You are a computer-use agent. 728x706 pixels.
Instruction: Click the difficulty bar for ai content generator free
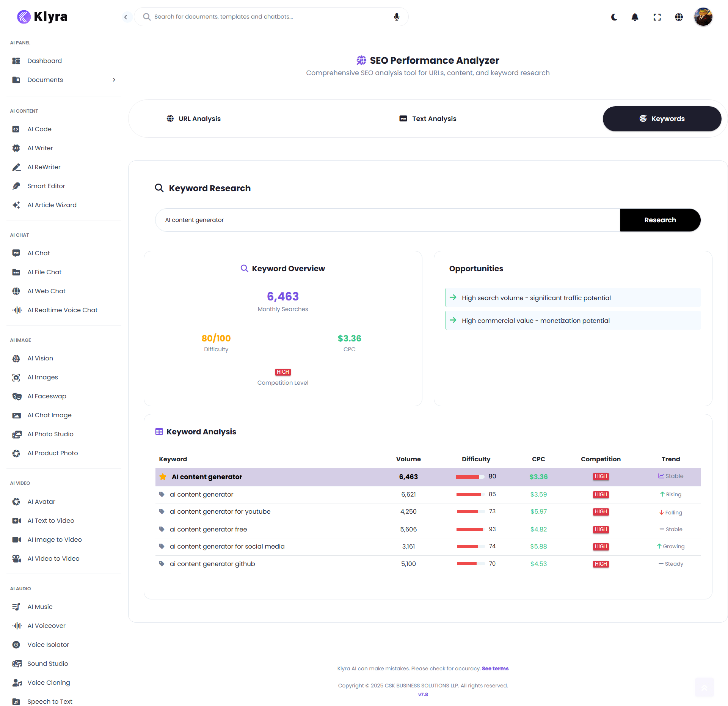click(470, 529)
